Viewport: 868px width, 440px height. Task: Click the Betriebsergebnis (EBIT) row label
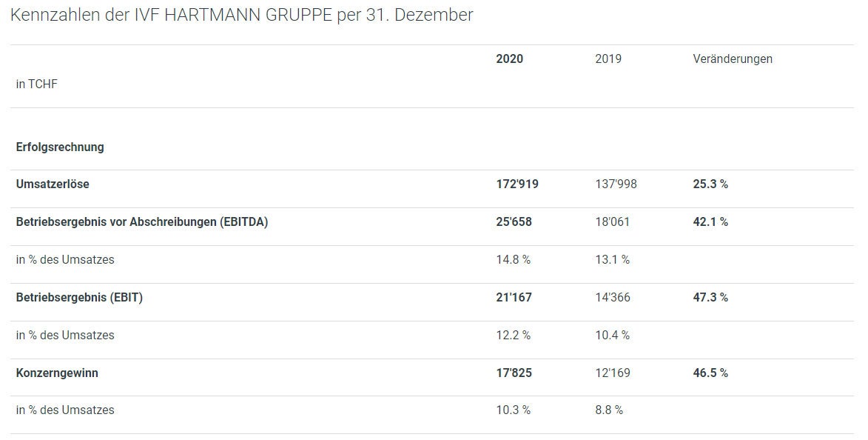79,298
